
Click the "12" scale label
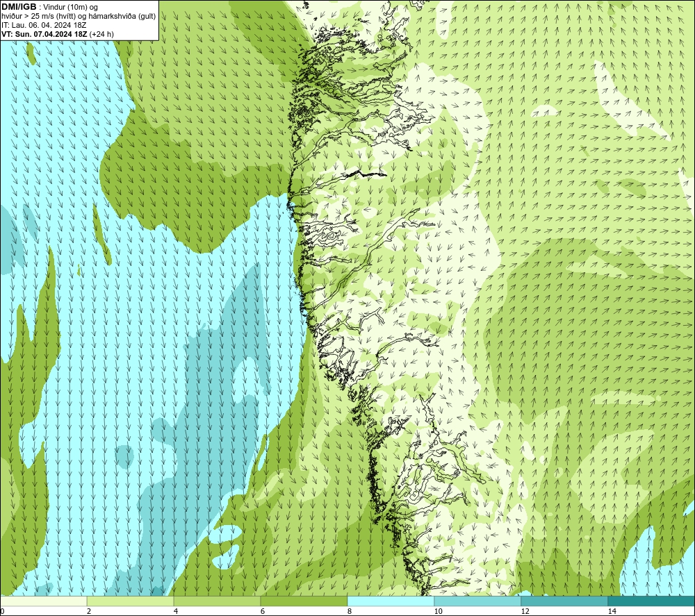point(525,612)
